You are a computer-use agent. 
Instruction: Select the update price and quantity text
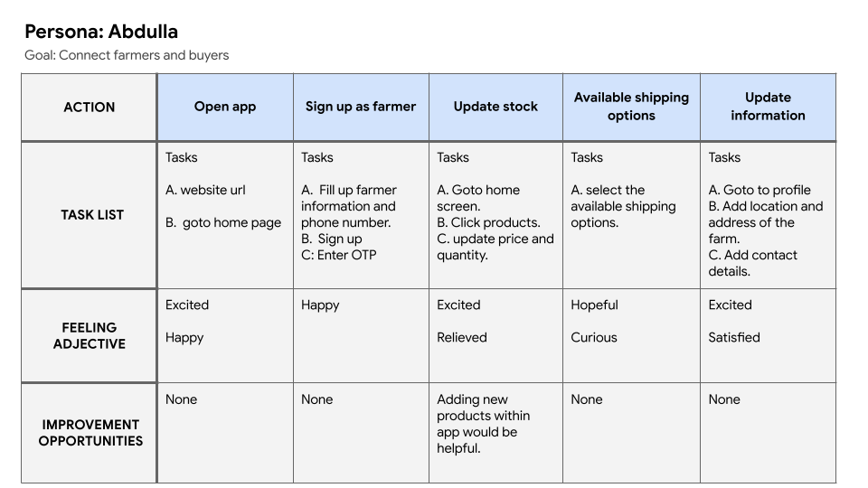pyautogui.click(x=495, y=247)
